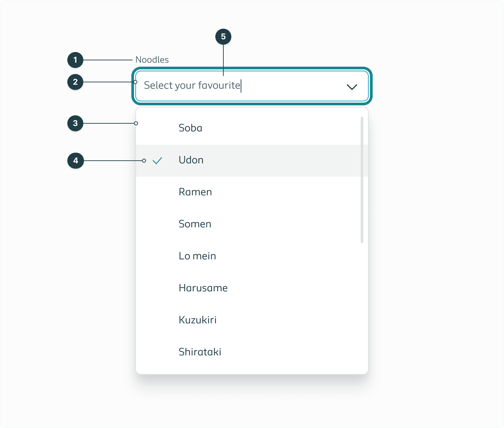504x428 pixels.
Task: Click annotation marker 5 above the field
Action: [x=223, y=37]
